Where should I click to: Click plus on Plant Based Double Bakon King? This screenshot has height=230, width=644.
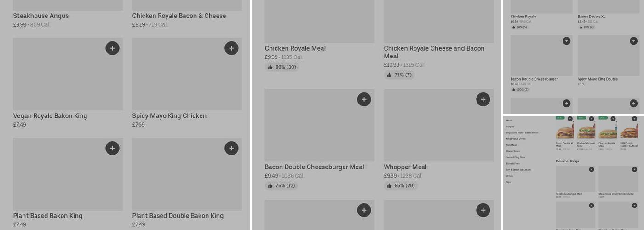click(231, 148)
